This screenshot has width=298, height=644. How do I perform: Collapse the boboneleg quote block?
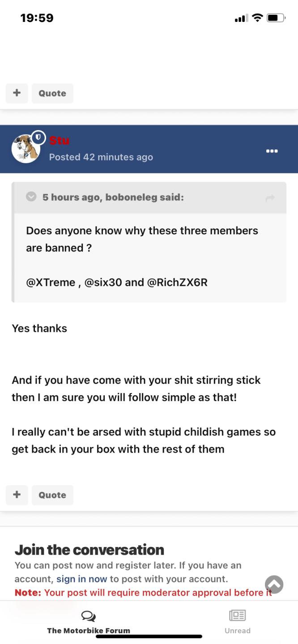pyautogui.click(x=31, y=197)
